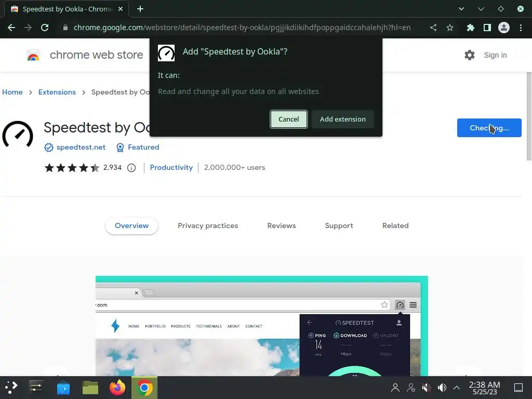Click the Speedtest icon in dialog
The width and height of the screenshot is (532, 399).
[x=166, y=53]
